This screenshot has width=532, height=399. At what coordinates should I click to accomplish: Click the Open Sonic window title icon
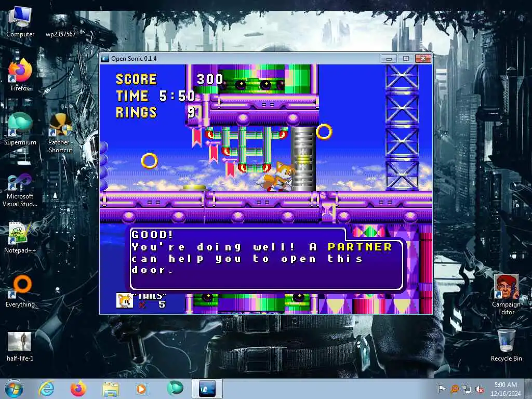[x=105, y=58]
